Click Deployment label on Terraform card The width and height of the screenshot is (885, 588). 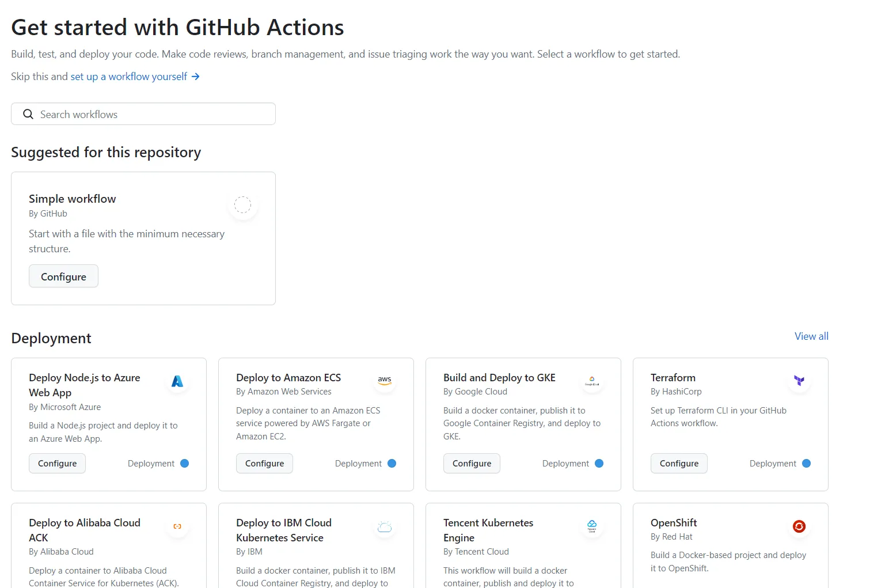click(773, 464)
